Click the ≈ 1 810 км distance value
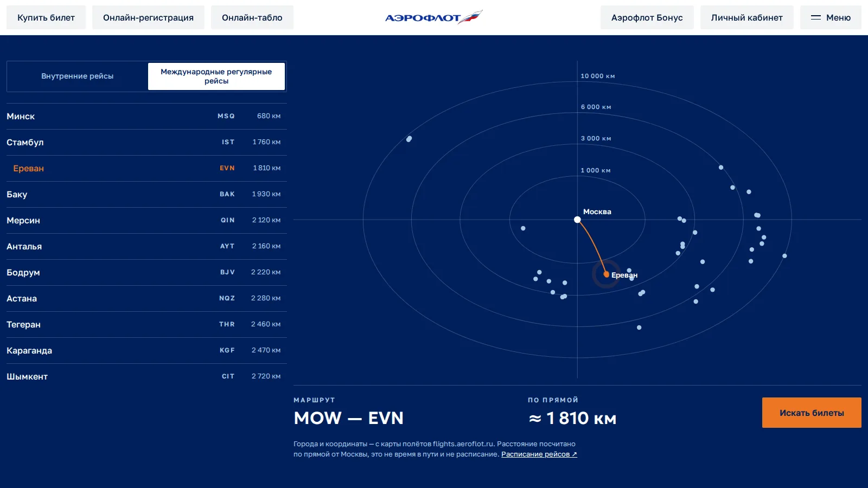Image resolution: width=868 pixels, height=488 pixels. 572,418
